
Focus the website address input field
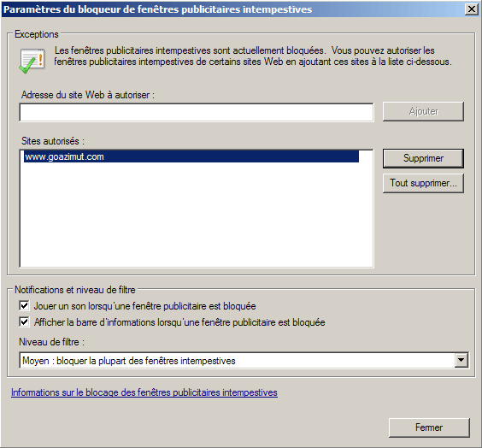[x=197, y=112]
